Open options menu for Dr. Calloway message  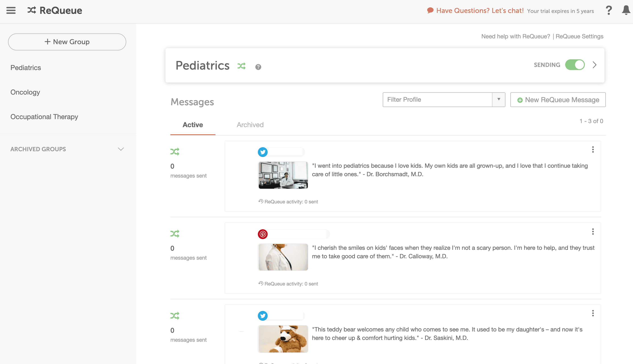point(593,232)
